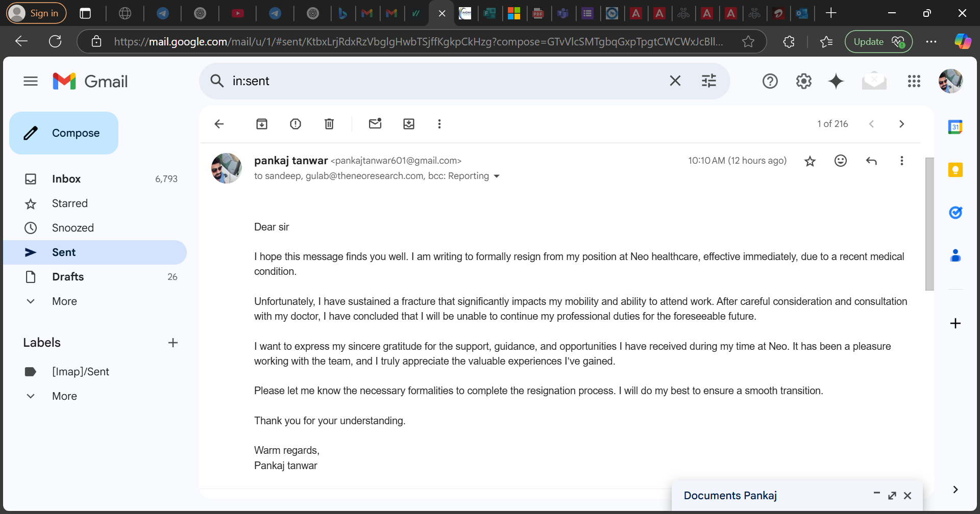Expand More under the Drafts folder

point(64,301)
